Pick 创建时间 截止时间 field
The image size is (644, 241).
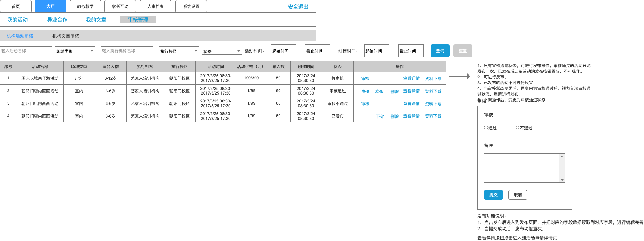[411, 51]
